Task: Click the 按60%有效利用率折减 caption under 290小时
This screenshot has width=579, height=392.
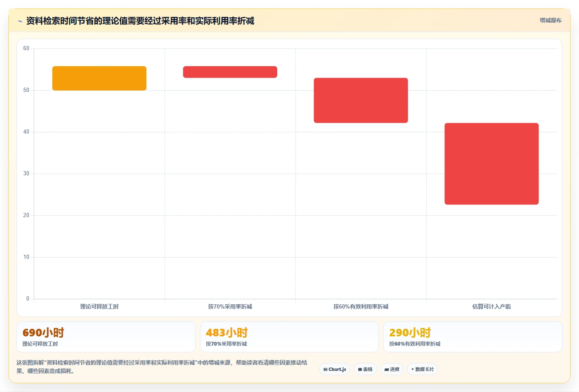Action: 415,344
